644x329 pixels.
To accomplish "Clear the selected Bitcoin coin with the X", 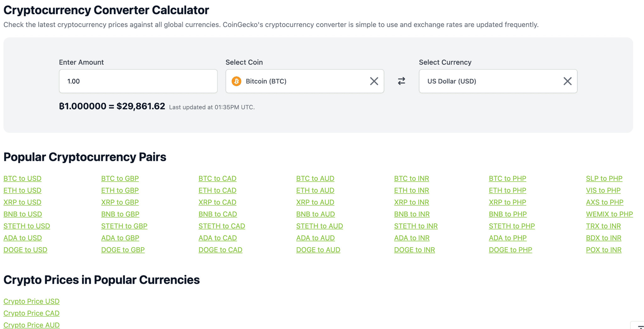I will coord(374,81).
